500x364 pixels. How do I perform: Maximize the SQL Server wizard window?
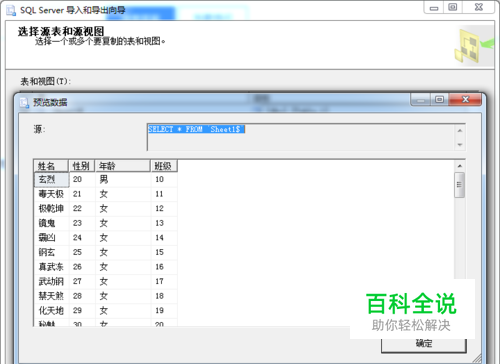(x=452, y=7)
